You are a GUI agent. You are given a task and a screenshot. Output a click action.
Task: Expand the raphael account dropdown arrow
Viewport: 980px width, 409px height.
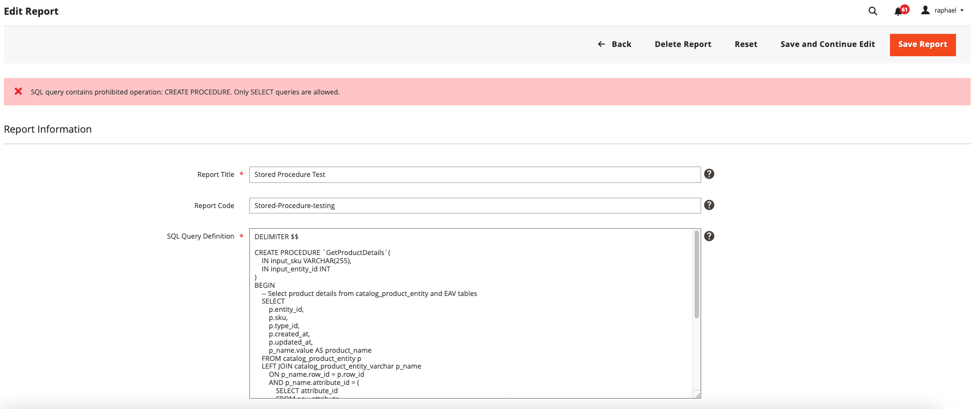coord(962,10)
